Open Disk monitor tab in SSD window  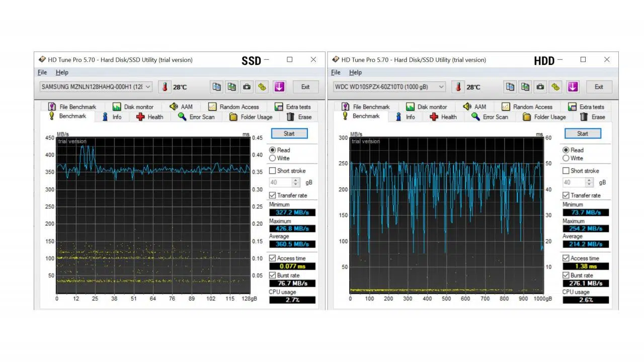pyautogui.click(x=133, y=107)
